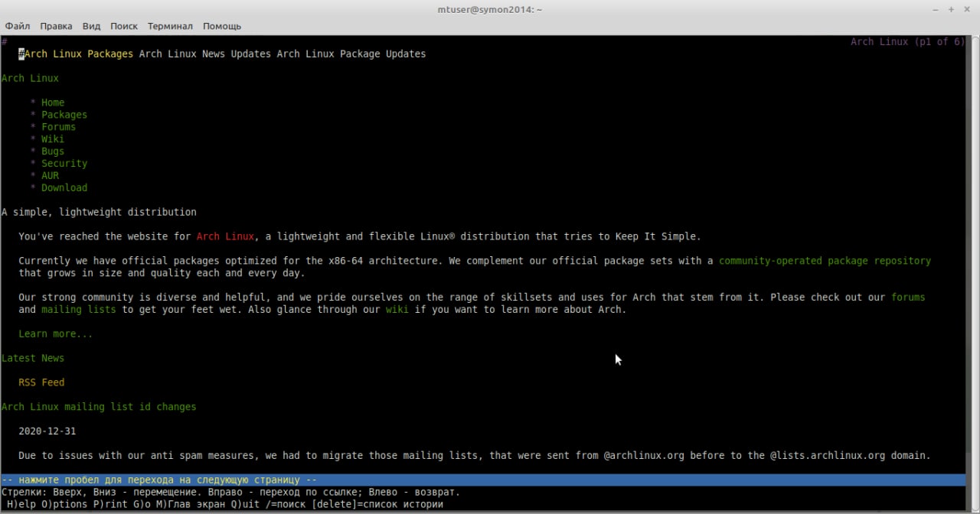Viewport: 980px width, 514px height.
Task: Click the Learn more... link
Action: point(56,334)
